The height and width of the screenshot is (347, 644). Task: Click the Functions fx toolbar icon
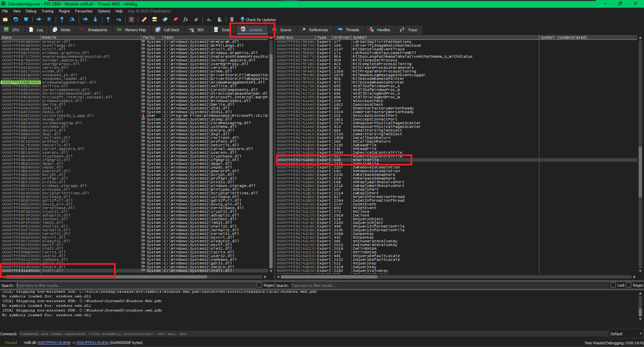pos(185,20)
